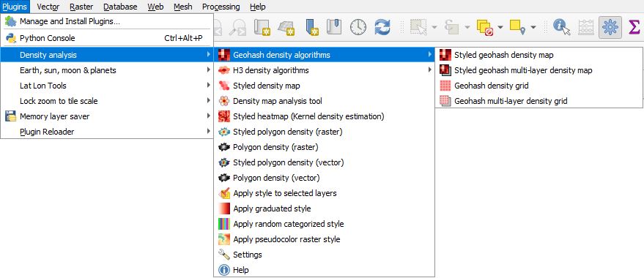The width and height of the screenshot is (644, 278).
Task: Open dropdown arrow beside Select by Expression
Action: [x=467, y=28]
